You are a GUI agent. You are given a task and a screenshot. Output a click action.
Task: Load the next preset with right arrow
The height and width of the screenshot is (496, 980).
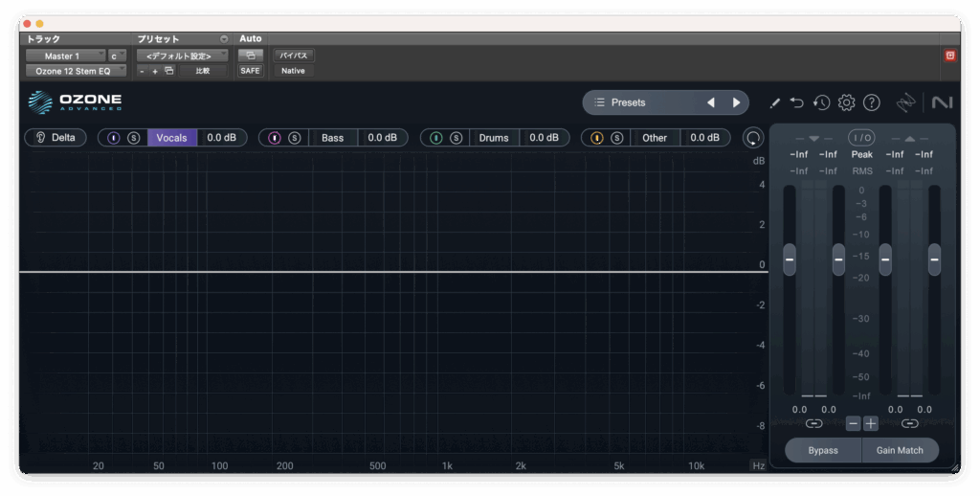click(x=736, y=102)
